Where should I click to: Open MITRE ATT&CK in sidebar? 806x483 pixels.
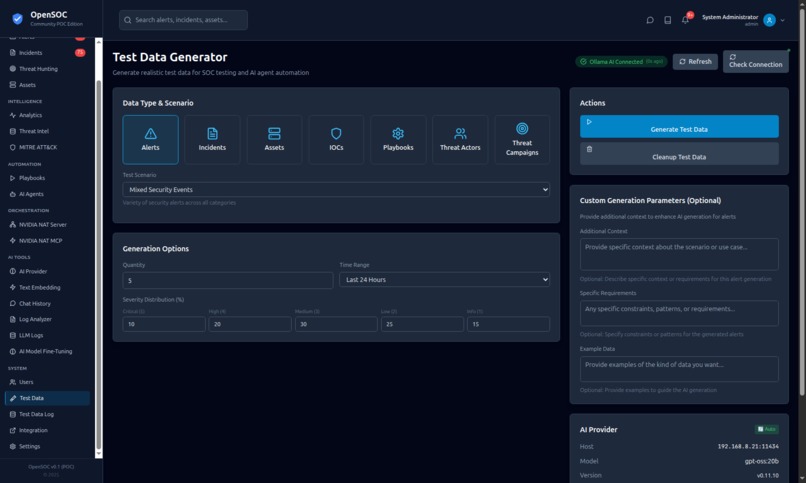click(x=38, y=147)
